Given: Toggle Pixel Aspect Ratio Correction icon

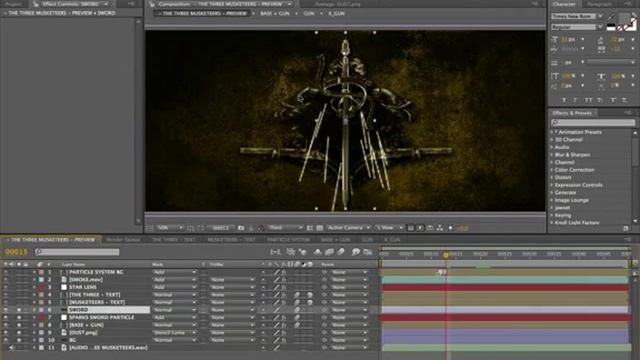Looking at the screenshot, I should (411, 228).
